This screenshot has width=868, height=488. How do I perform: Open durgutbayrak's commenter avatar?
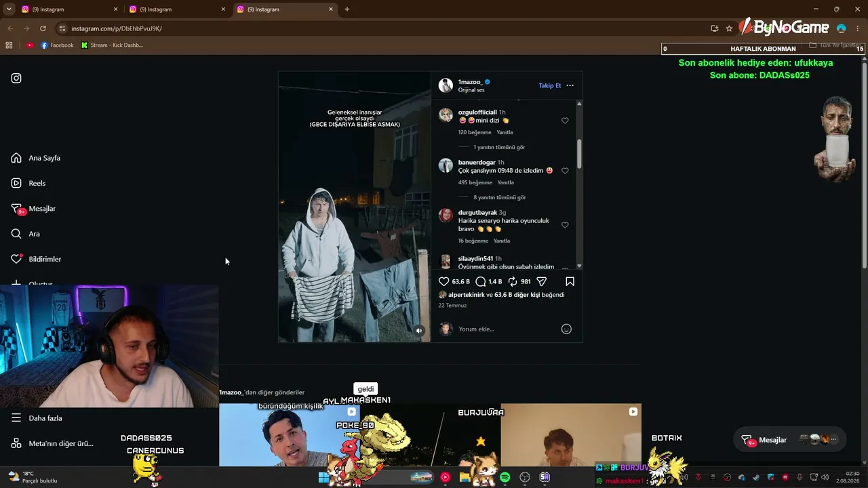pyautogui.click(x=446, y=215)
